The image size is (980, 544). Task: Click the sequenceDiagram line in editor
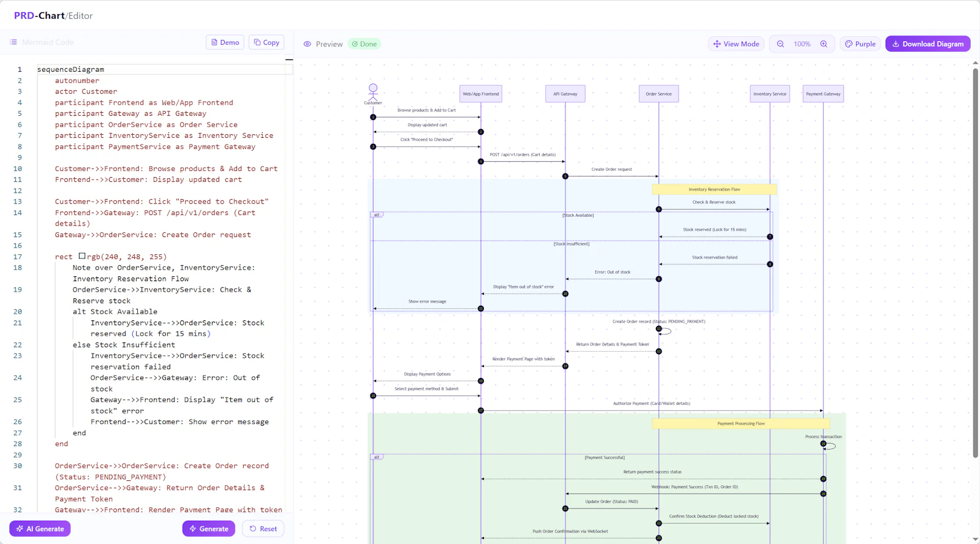(70, 69)
